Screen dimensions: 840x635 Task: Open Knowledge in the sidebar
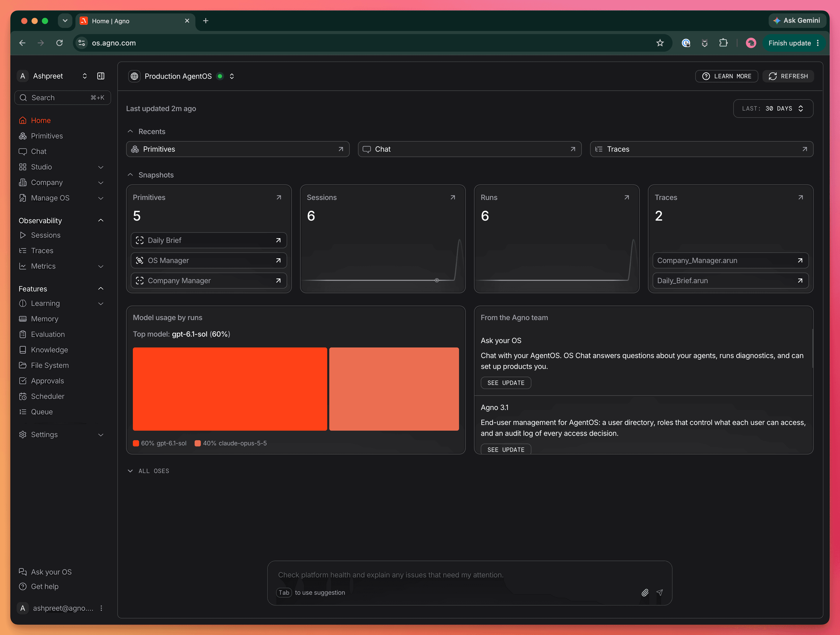(62, 350)
